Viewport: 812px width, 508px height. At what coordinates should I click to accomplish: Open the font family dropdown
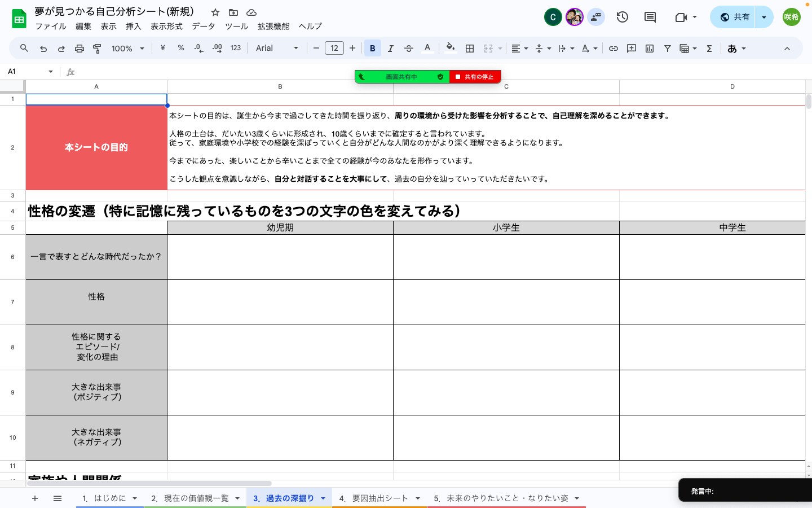pos(276,48)
